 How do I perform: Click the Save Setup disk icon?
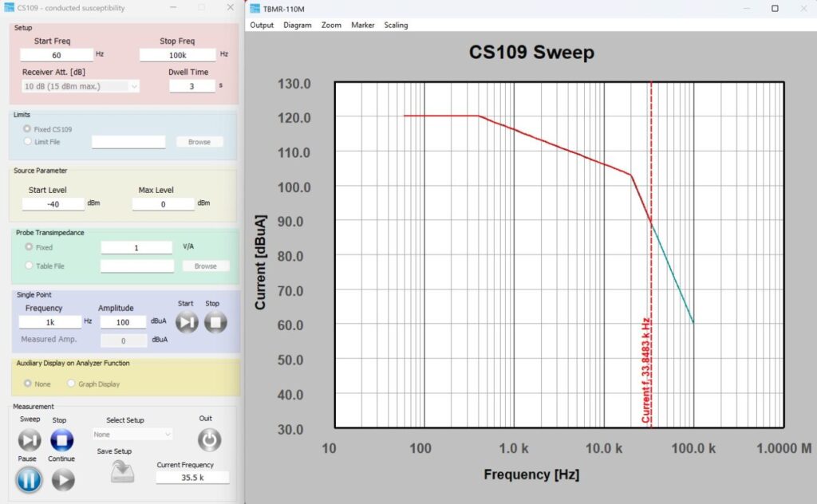(x=122, y=472)
